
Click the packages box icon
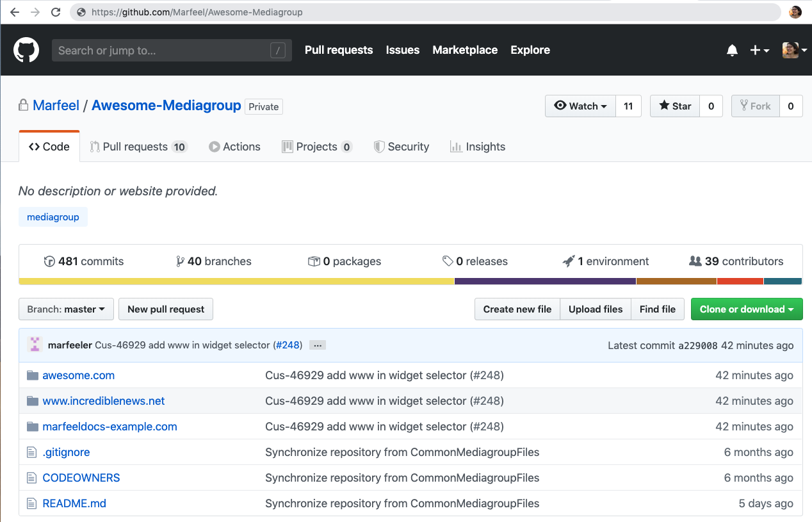tap(314, 261)
